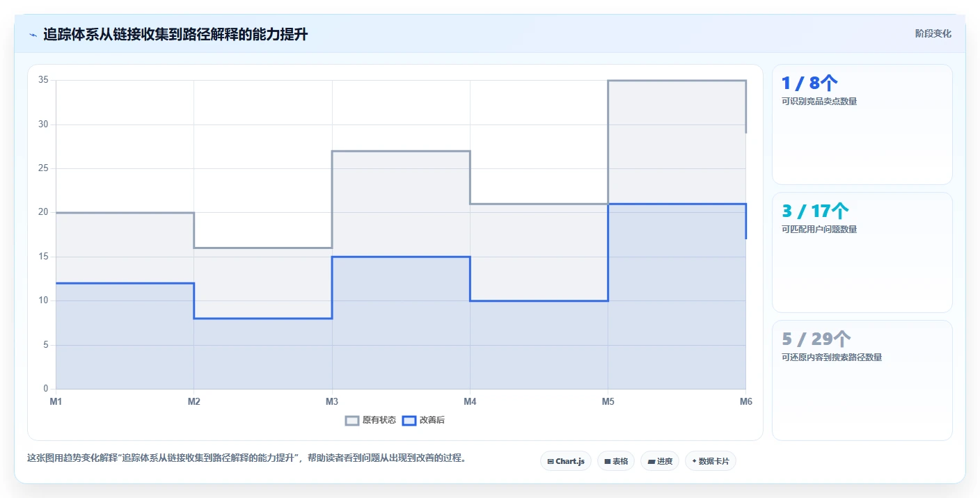This screenshot has width=980, height=498.
Task: Click the 可识别竞品卖点数量 label
Action: point(819,102)
